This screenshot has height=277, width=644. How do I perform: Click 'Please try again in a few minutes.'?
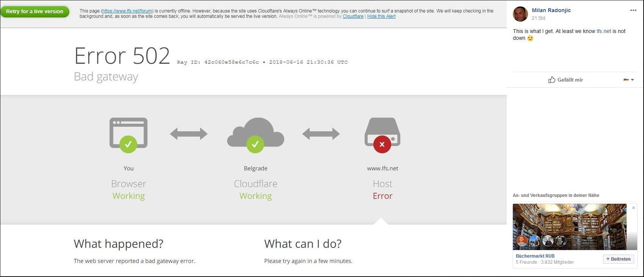pyautogui.click(x=308, y=261)
